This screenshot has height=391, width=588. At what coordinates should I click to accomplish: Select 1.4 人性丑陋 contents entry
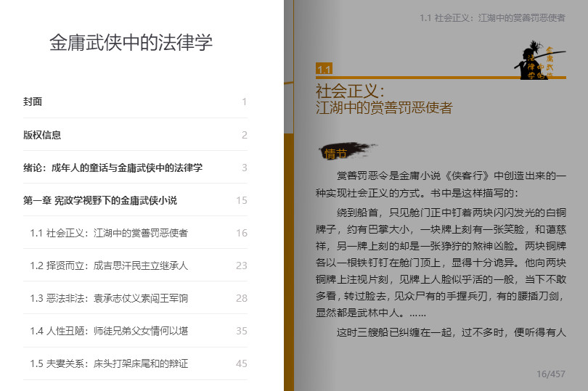coord(109,331)
